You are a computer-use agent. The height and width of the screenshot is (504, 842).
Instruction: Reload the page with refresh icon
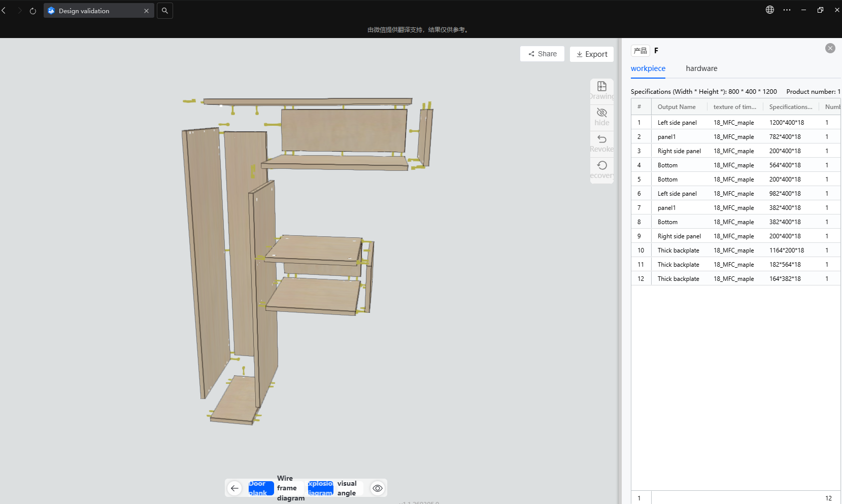pyautogui.click(x=33, y=11)
